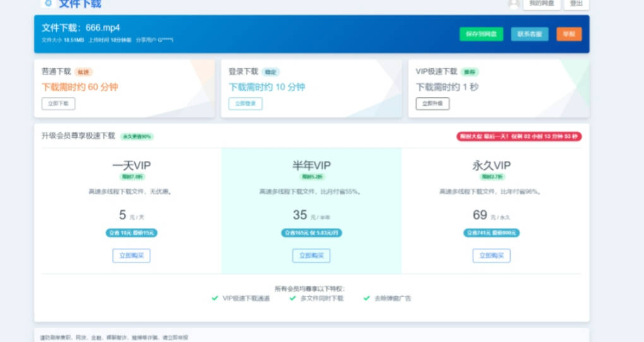The width and height of the screenshot is (644, 342).
Task: Click the green discount tag under 半年VIP
Action: [x=312, y=177]
